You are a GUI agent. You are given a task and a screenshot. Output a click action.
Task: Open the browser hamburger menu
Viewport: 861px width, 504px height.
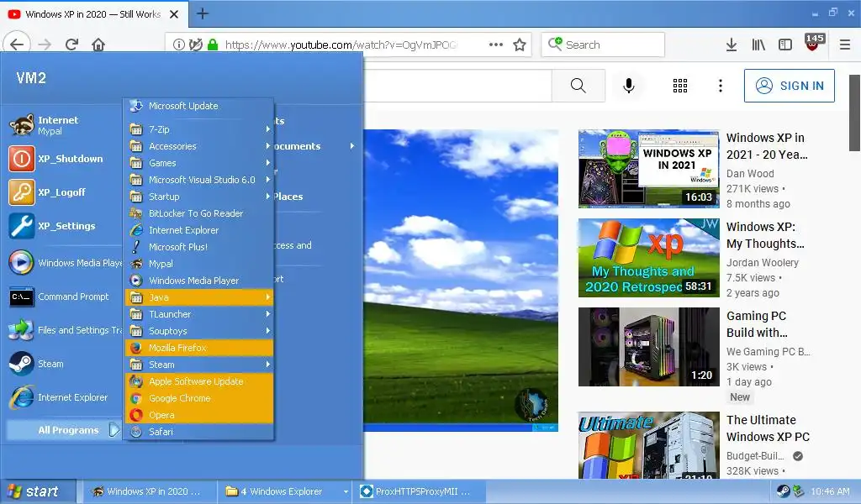pos(845,45)
